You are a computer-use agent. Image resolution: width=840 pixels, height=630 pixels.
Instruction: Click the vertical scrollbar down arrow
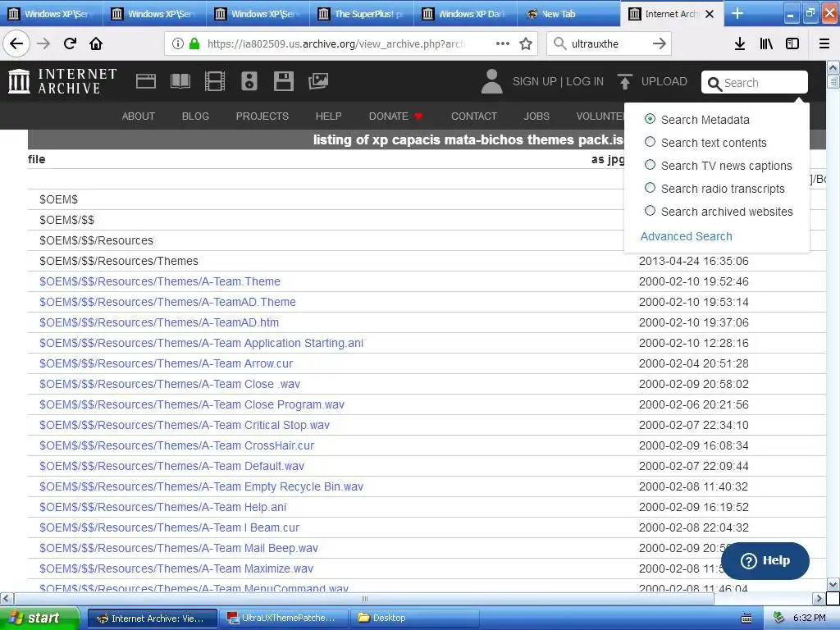pos(833,584)
